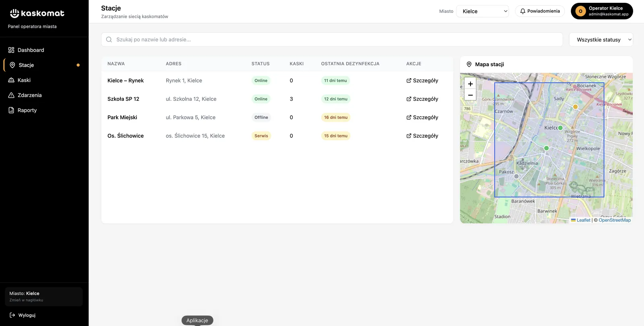
Task: Click external-link icon in Kielce – Rynek row
Action: (409, 81)
